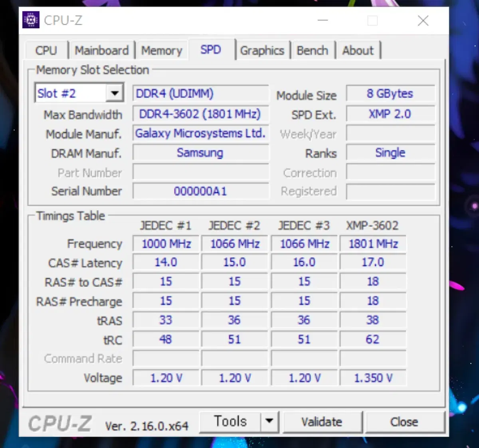Click the 17.0 CAS# Latency value
Image resolution: width=479 pixels, height=448 pixels.
click(x=373, y=262)
